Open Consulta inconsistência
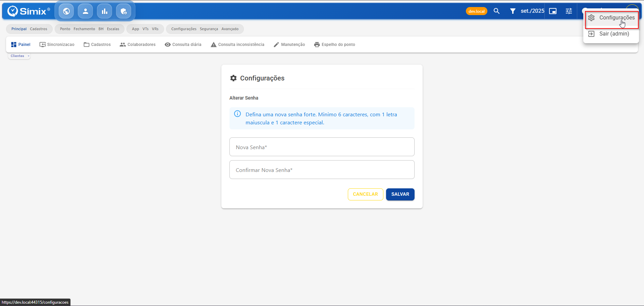 pos(237,45)
